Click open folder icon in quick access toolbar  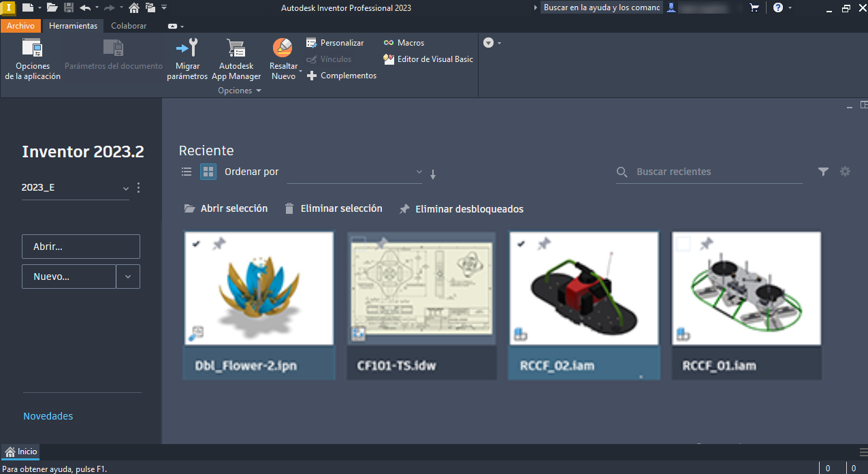coord(52,7)
